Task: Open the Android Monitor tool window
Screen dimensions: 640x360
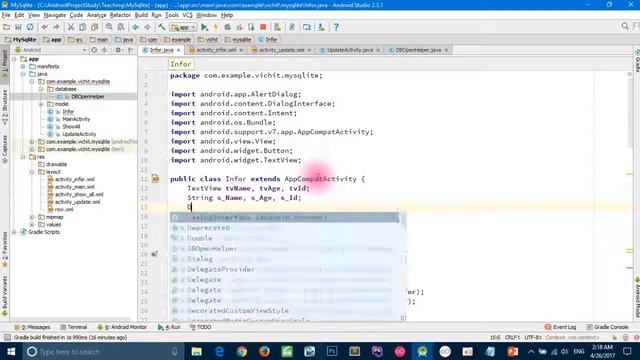Action: (122, 327)
